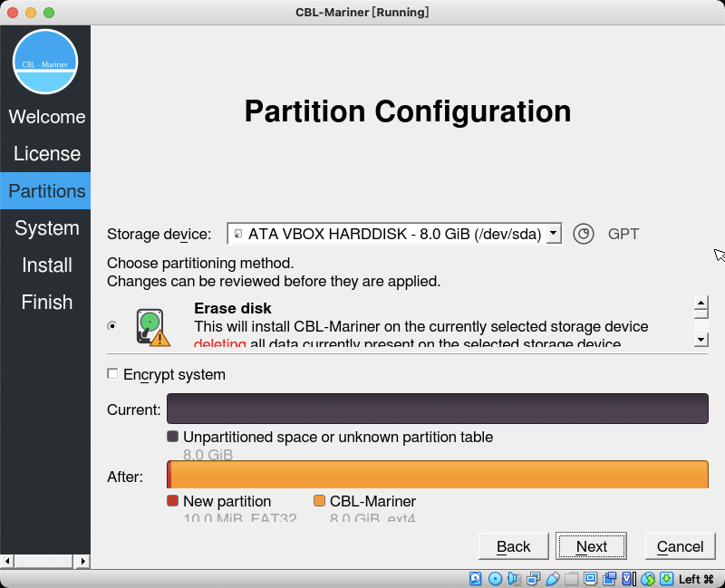Screen dimensions: 725x588
Task: Click the CPU virtualization chip icon in status bar
Action: point(629,578)
